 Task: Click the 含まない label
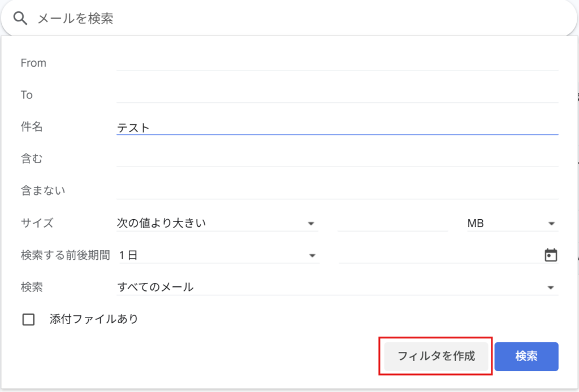point(43,191)
